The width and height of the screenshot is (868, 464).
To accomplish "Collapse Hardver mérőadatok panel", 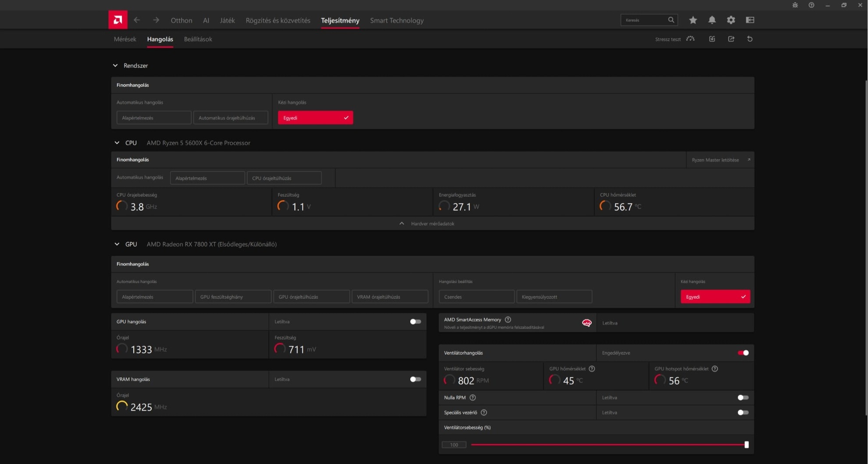I will [x=433, y=223].
